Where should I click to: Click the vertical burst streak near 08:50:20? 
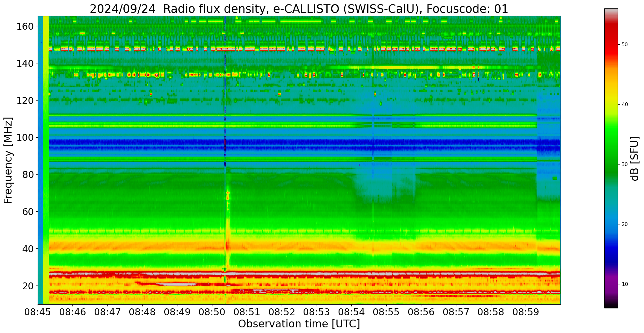[x=225, y=160]
